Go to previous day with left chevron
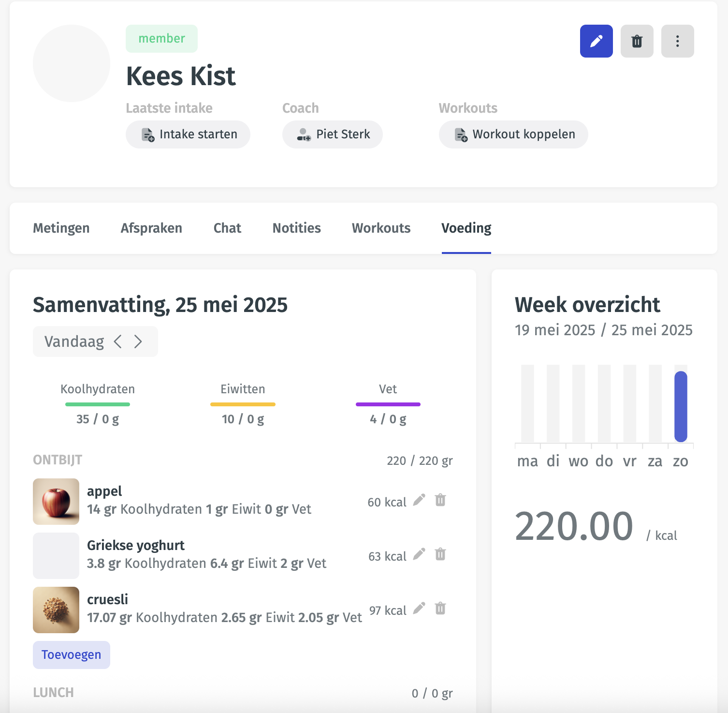 (x=117, y=342)
